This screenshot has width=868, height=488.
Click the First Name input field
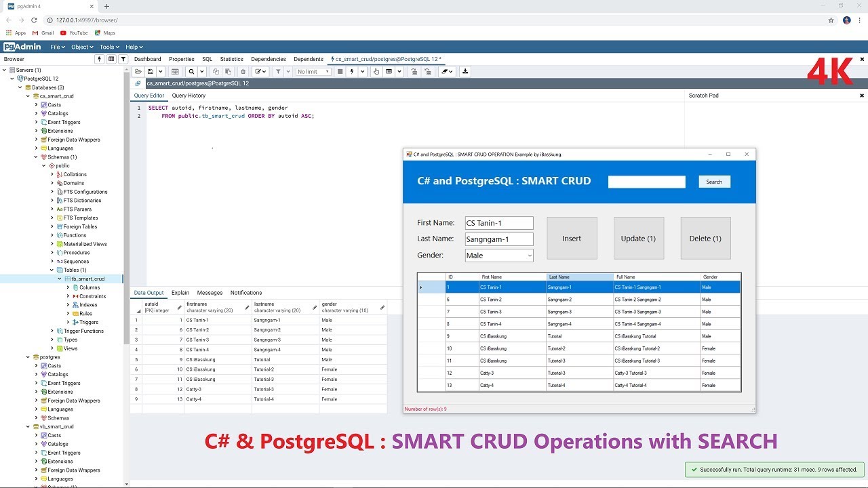tap(499, 223)
